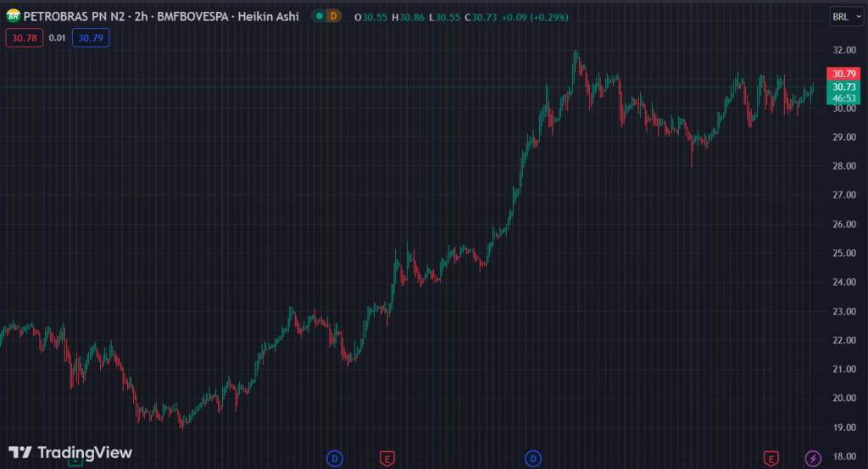Click the 18.00 price scale label
Image resolution: width=868 pixels, height=469 pixels.
(844, 456)
